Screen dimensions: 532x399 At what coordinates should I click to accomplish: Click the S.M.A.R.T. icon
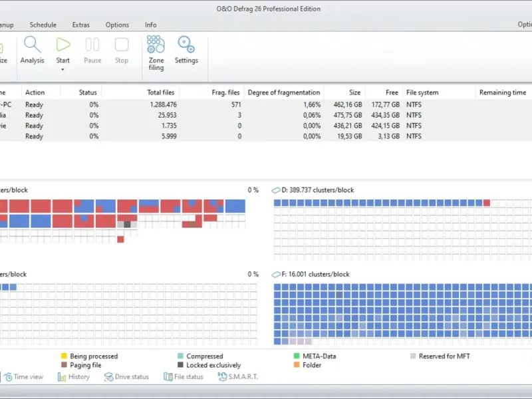(222, 376)
